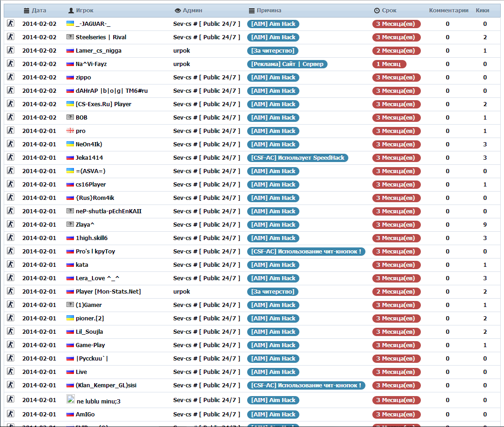This screenshot has width=504, height=427.
Task: Click the game icon in the _-JAGUAR-_ row
Action: tap(11, 23)
